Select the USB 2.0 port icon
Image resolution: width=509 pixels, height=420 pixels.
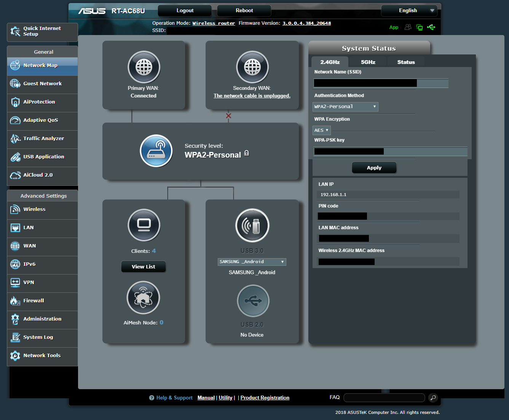253,301
